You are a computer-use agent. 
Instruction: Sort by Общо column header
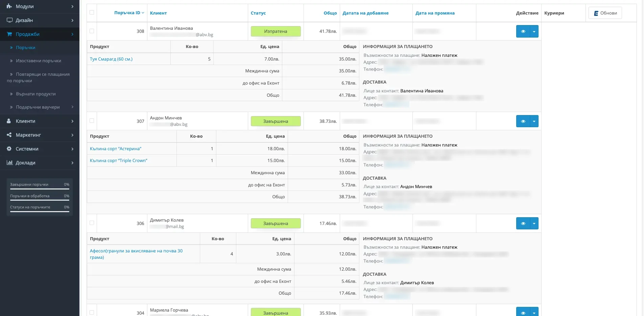(x=330, y=13)
